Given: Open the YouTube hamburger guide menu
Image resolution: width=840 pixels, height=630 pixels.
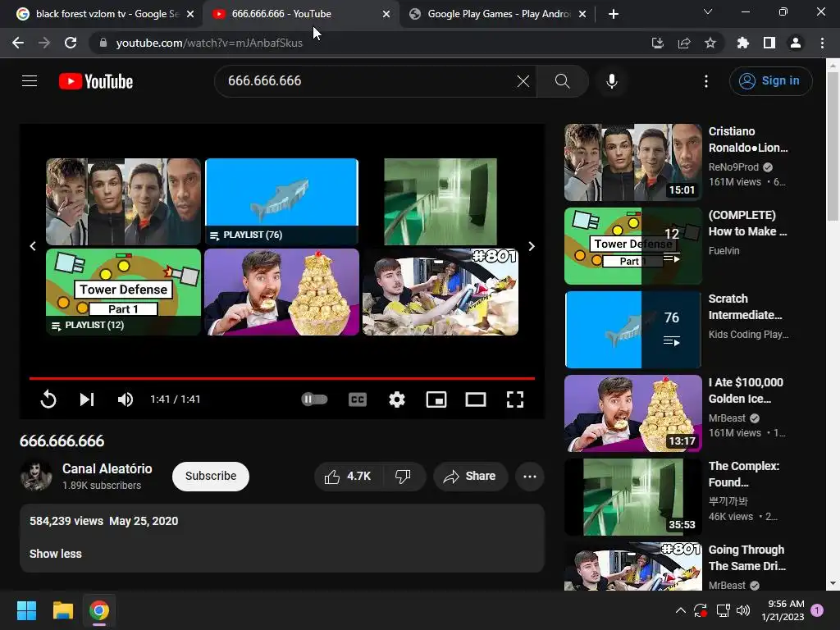Looking at the screenshot, I should tap(30, 81).
